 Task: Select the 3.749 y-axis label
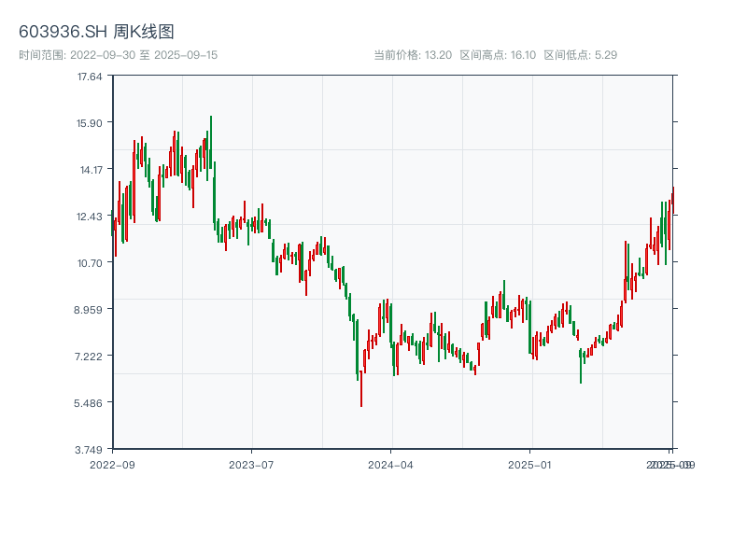[90, 449]
